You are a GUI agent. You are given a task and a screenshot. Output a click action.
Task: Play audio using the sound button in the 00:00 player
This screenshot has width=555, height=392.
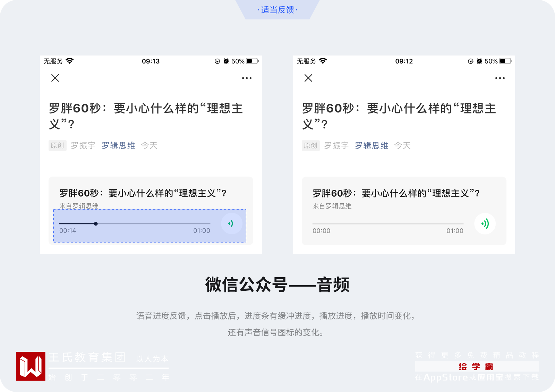coord(485,224)
